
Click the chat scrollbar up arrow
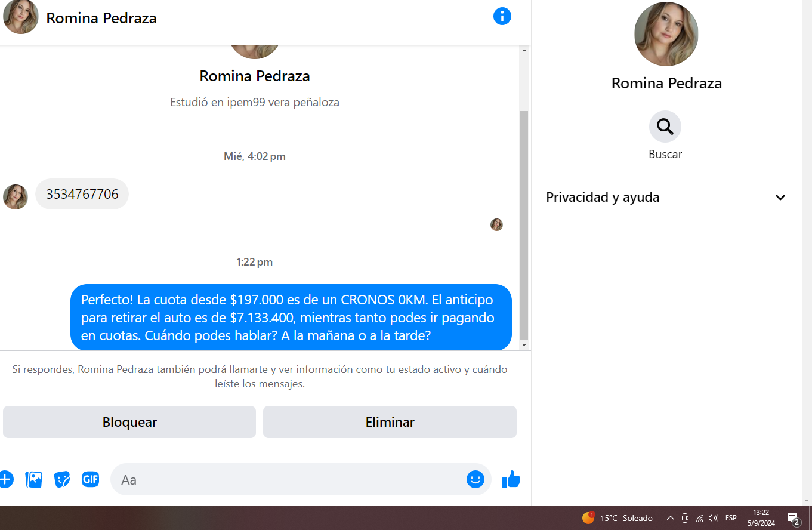pyautogui.click(x=524, y=50)
